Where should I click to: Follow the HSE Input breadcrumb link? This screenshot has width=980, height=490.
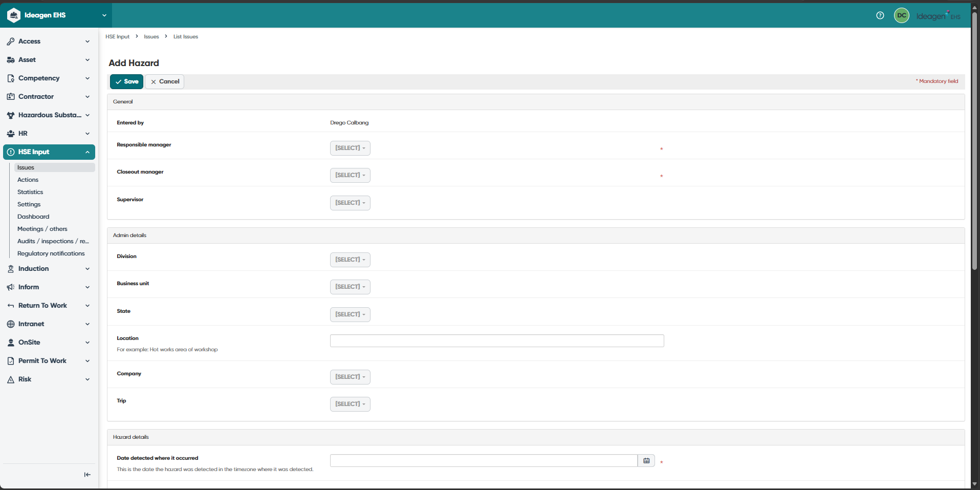tap(118, 37)
